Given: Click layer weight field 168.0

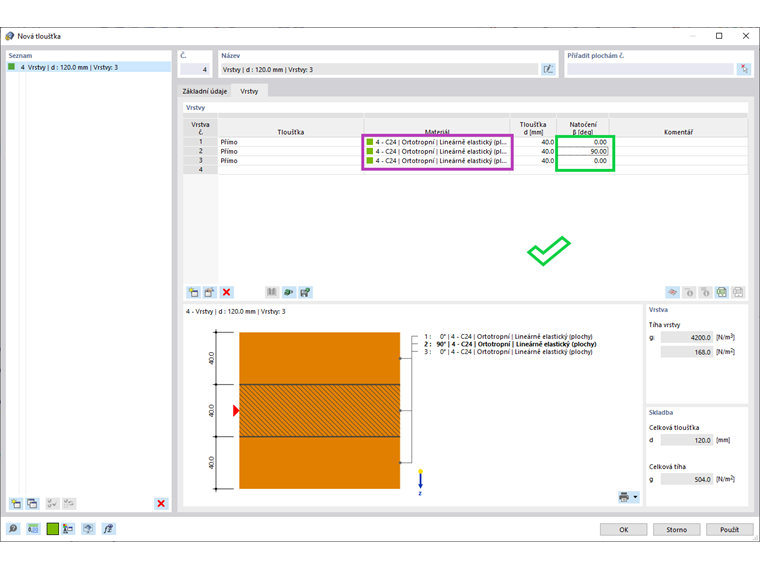Looking at the screenshot, I should coord(687,352).
